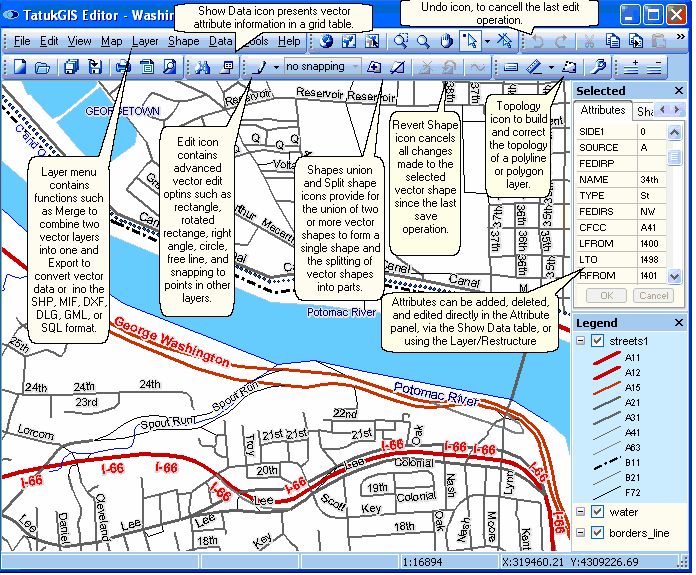Viewport: 696px width, 575px height.
Task: Click the Save All multiple-disks icon
Action: point(71,67)
